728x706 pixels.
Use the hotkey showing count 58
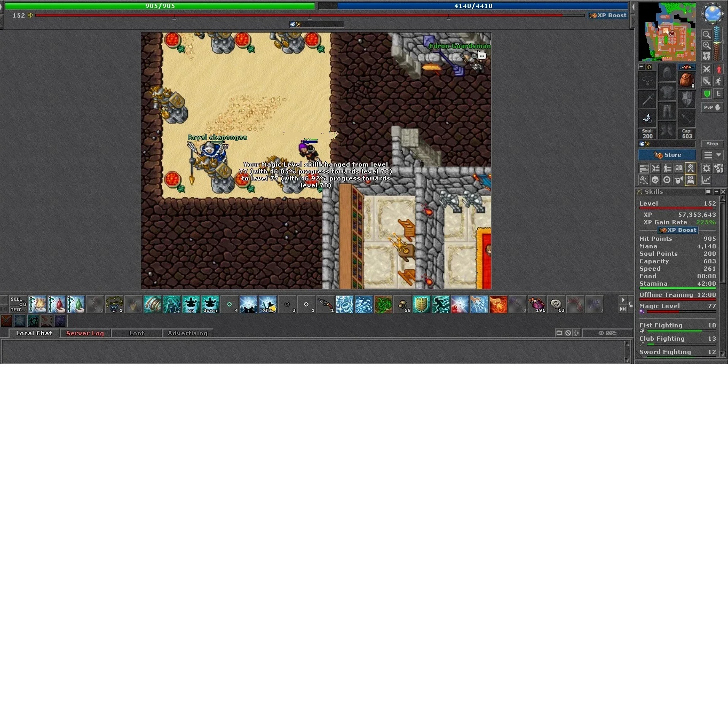pyautogui.click(x=402, y=304)
